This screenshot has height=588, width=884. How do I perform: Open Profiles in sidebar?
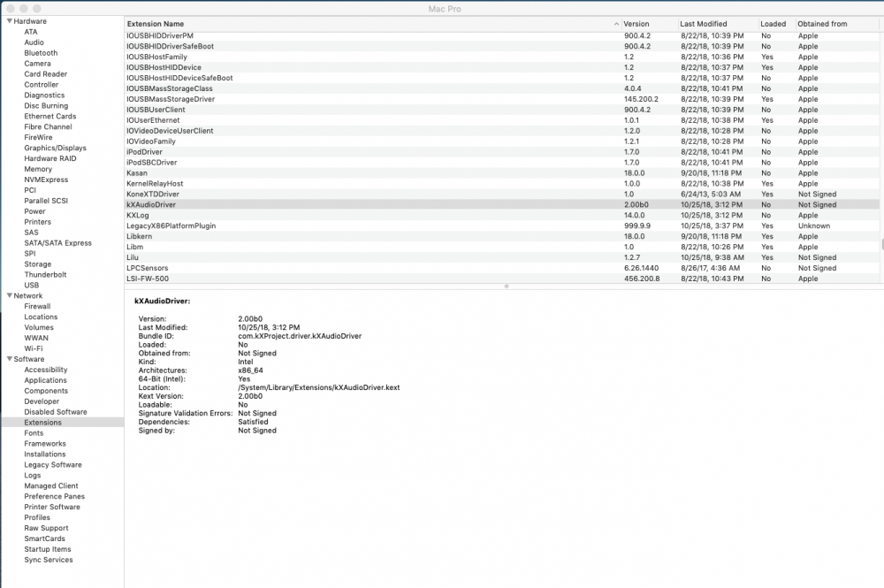[x=36, y=517]
